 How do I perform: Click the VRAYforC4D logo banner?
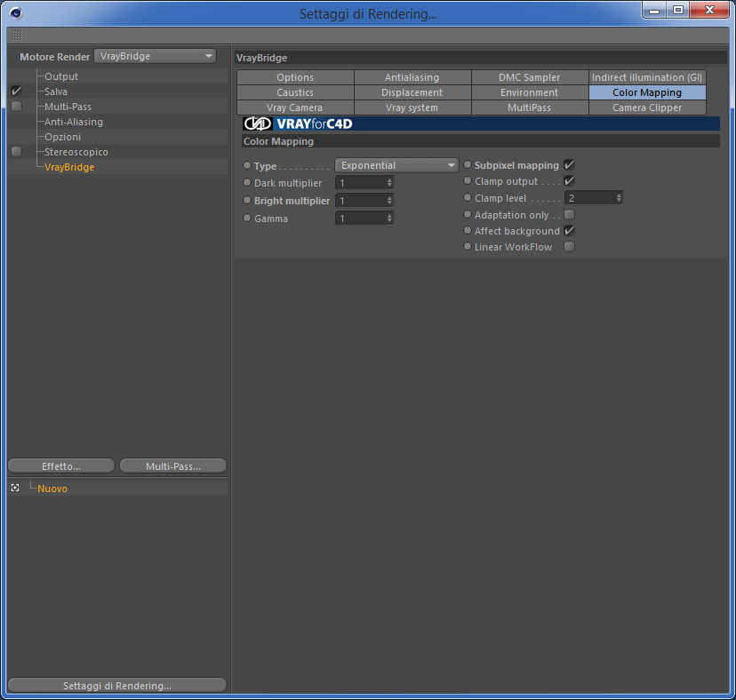(481, 123)
